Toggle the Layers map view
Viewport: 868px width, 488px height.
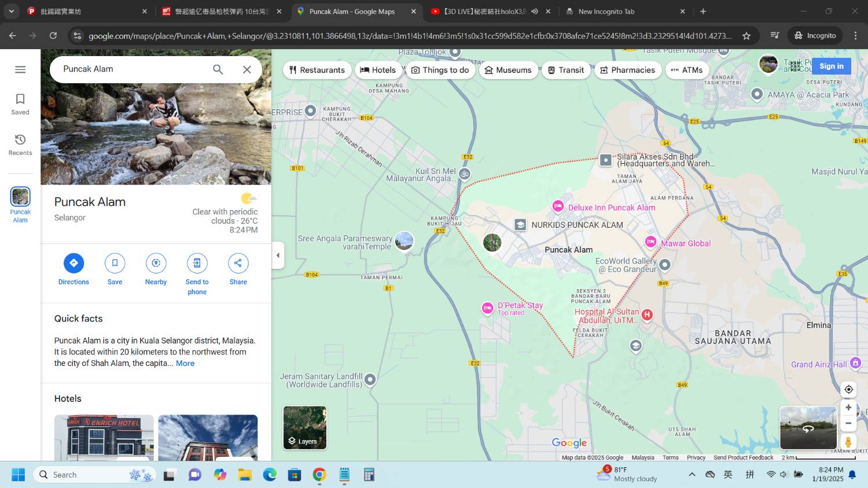[x=305, y=427]
